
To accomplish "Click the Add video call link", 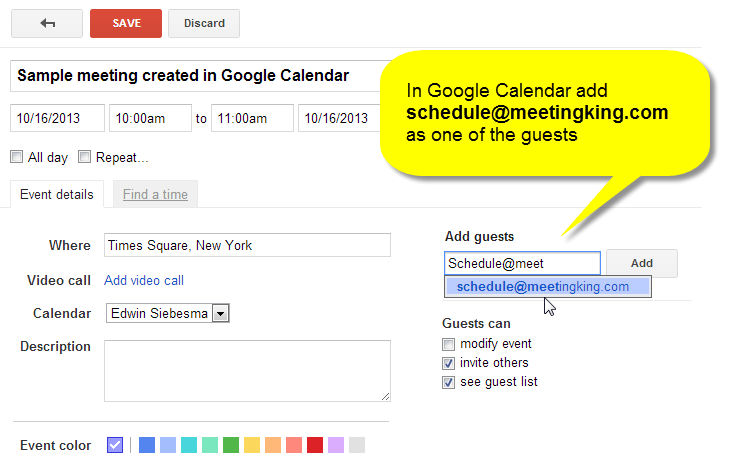I will [x=144, y=280].
